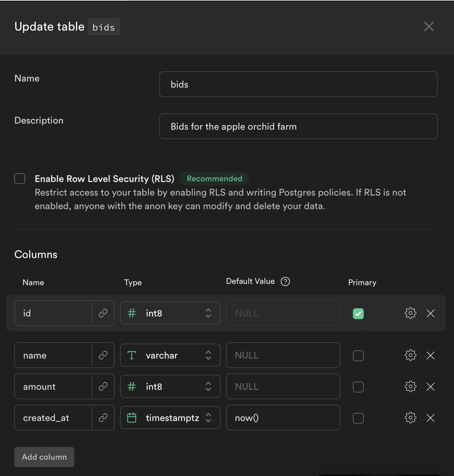Open varchar type dropdown for name column
454x476 pixels.
(x=170, y=355)
